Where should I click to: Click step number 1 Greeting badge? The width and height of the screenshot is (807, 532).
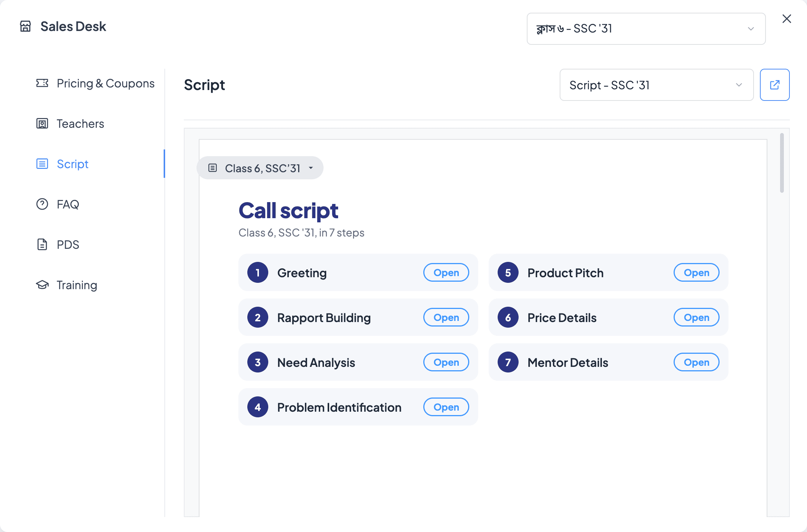(x=258, y=272)
